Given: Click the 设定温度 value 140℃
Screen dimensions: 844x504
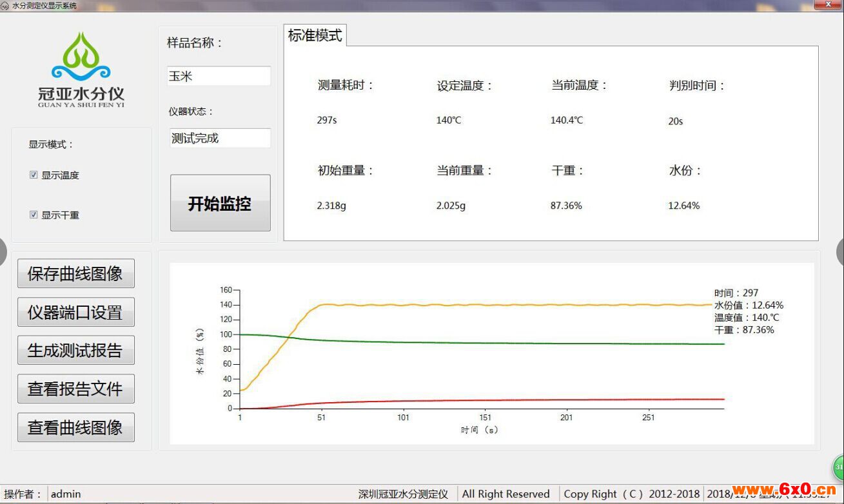Looking at the screenshot, I should point(449,120).
